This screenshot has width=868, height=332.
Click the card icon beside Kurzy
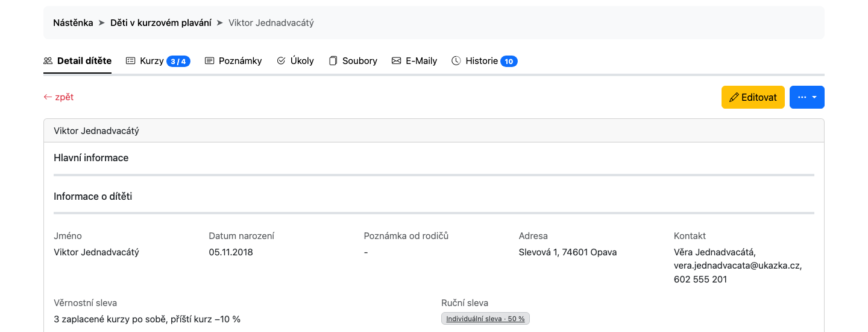pyautogui.click(x=131, y=61)
